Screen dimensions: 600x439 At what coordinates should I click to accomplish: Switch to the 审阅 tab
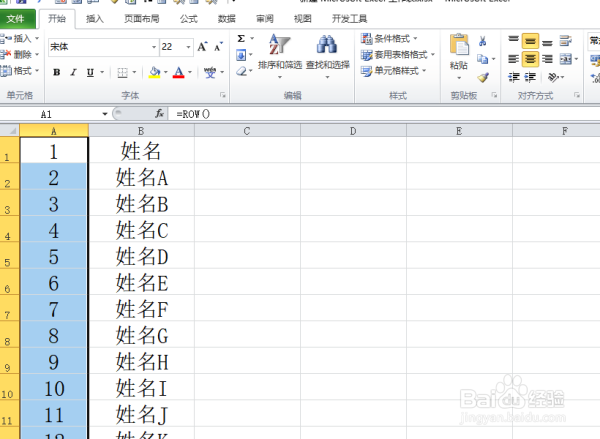tap(265, 19)
